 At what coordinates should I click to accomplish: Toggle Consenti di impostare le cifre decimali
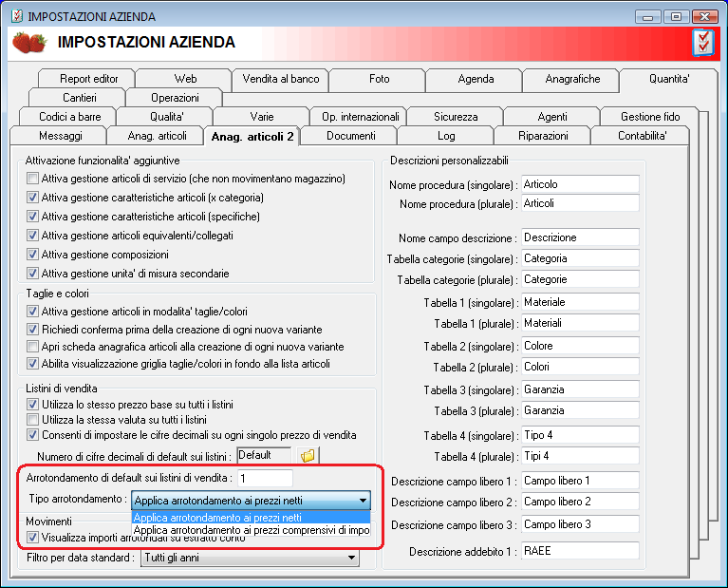32,435
